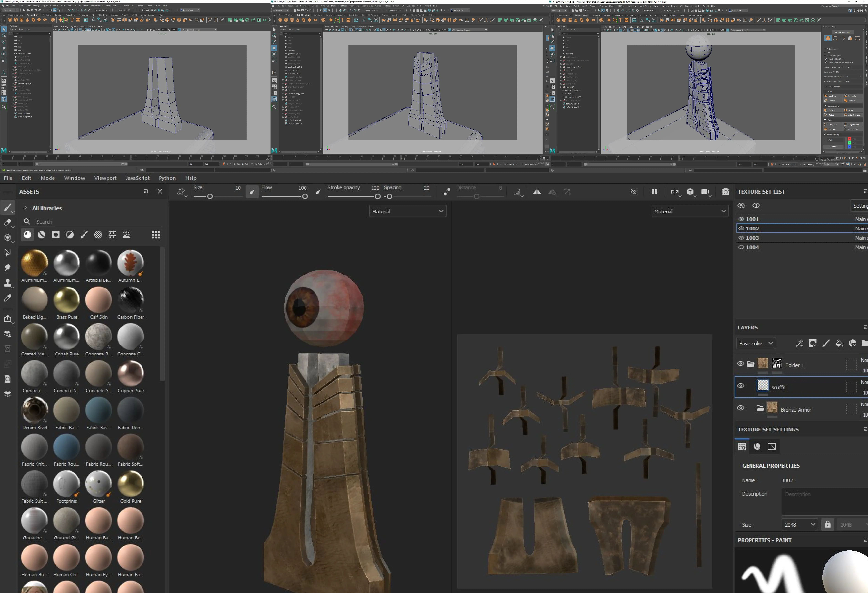Add a smart material layer
This screenshot has height=593, width=868.
pyautogui.click(x=852, y=343)
